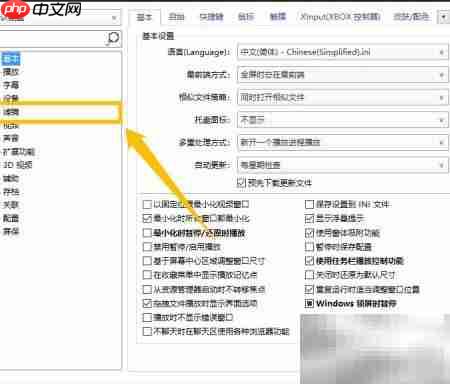Select 3D 视频 in the settings category list
450x384 pixels.
click(x=17, y=165)
